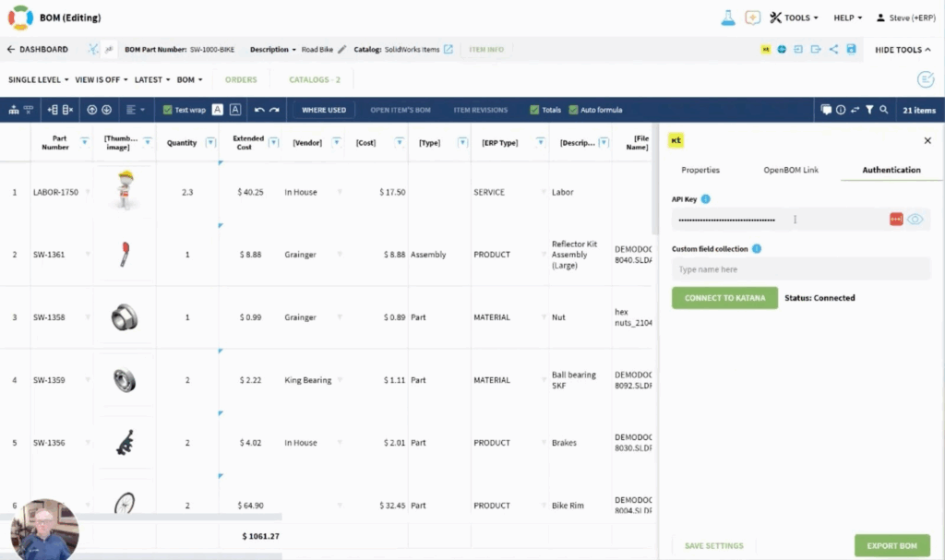Open the filter funnel icon
Viewport: 945px width, 560px height.
click(869, 110)
